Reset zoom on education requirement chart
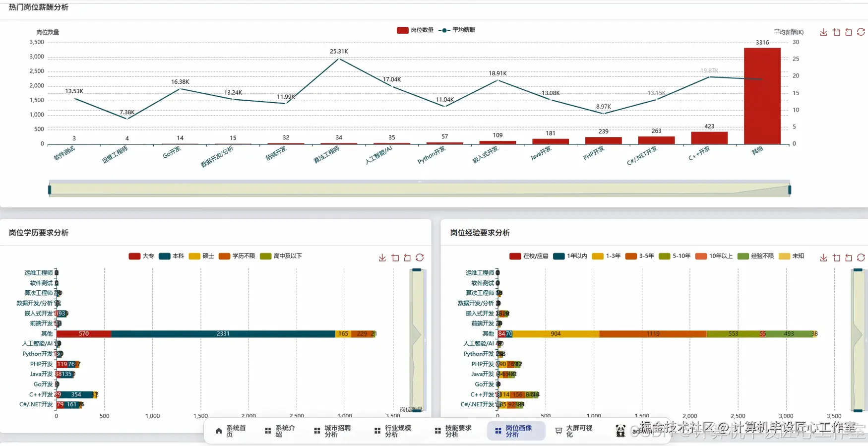 click(x=407, y=257)
